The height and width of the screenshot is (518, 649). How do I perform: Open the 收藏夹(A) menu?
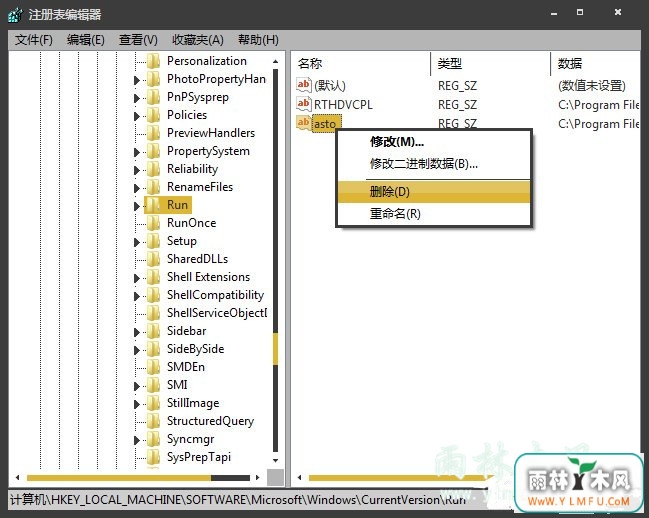[x=198, y=40]
